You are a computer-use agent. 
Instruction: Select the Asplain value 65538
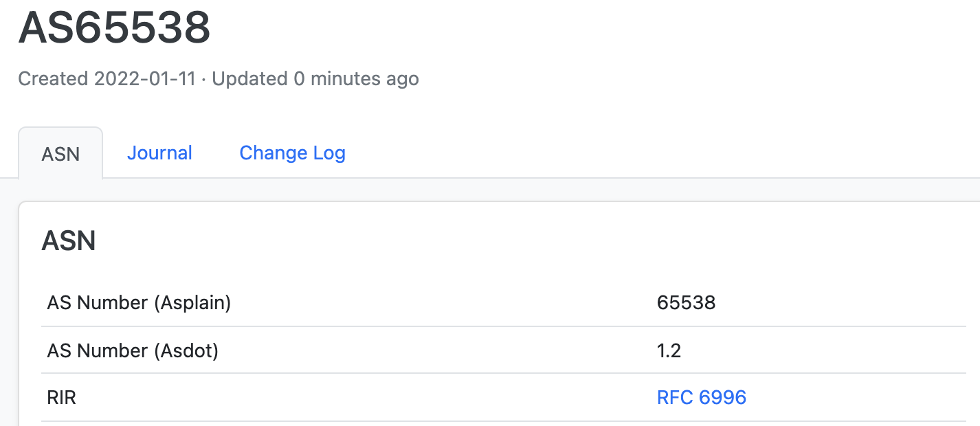685,302
